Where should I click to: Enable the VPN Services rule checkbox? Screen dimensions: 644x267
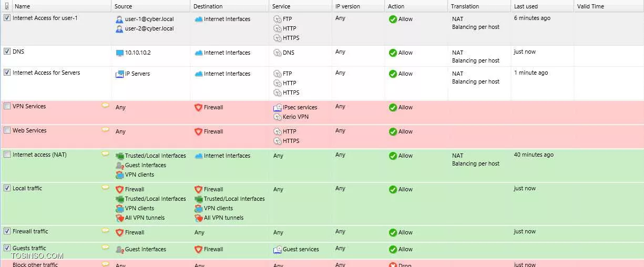pos(7,106)
